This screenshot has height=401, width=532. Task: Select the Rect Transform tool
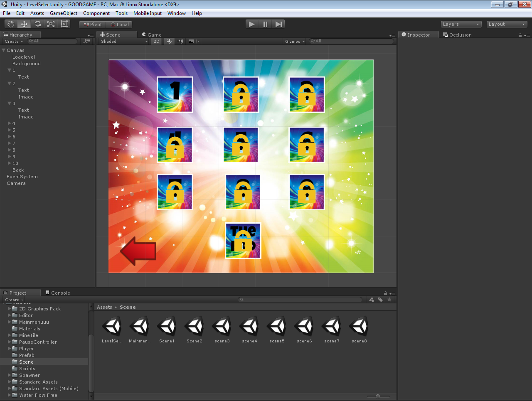[64, 24]
